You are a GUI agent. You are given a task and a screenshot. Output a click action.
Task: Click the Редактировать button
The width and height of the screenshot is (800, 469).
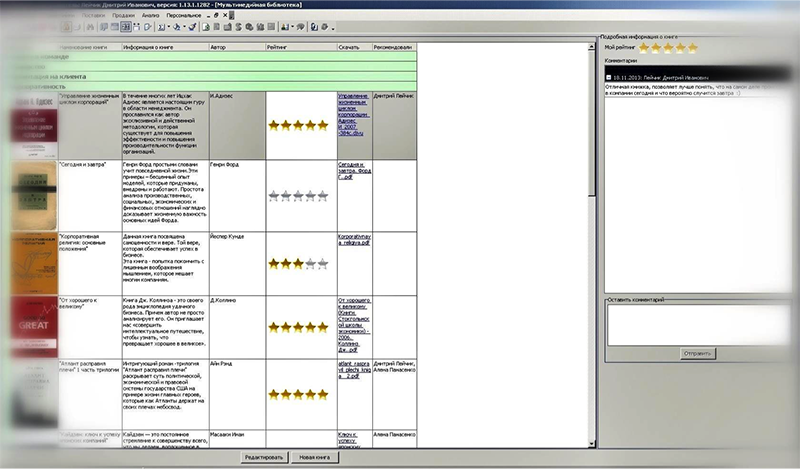tap(264, 457)
